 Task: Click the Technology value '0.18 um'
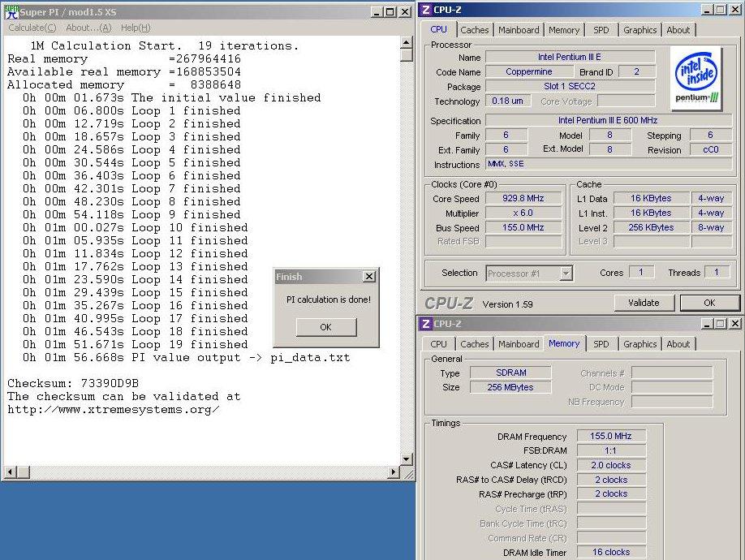coord(507,101)
